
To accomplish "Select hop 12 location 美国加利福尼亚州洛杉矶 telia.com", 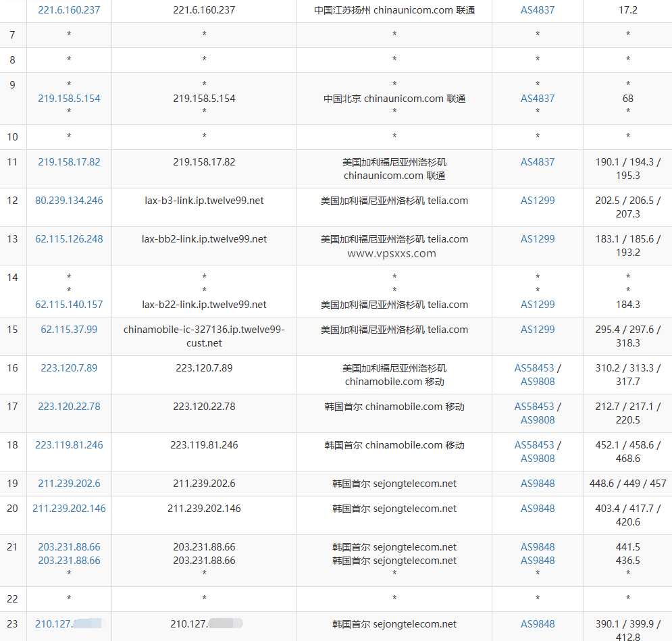I will click(394, 201).
